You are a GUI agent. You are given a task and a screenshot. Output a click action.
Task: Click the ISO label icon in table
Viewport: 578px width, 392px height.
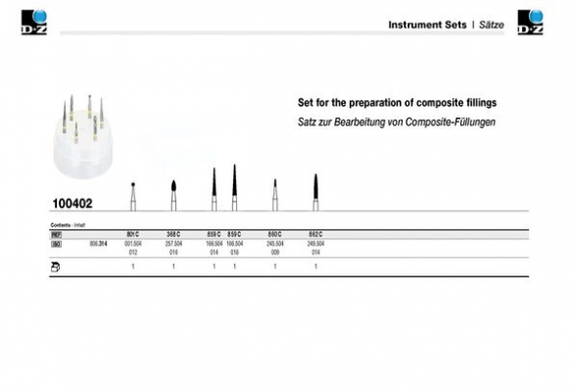56,244
